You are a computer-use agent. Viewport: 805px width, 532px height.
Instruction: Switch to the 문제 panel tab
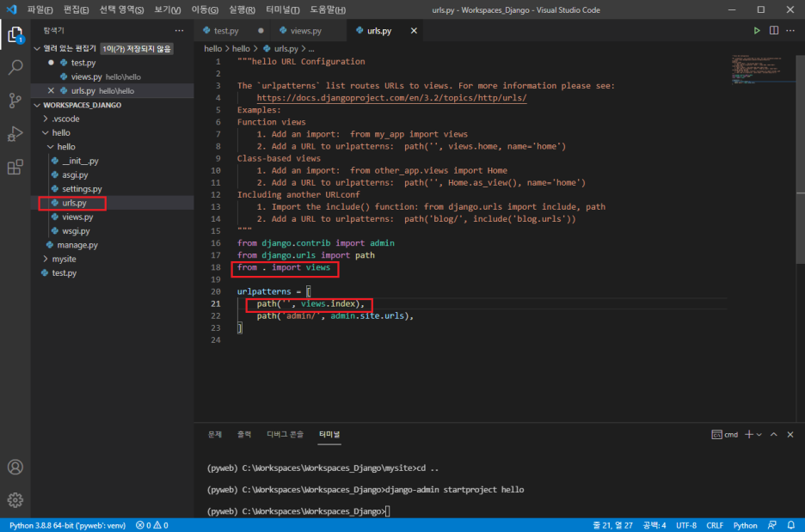[215, 435]
